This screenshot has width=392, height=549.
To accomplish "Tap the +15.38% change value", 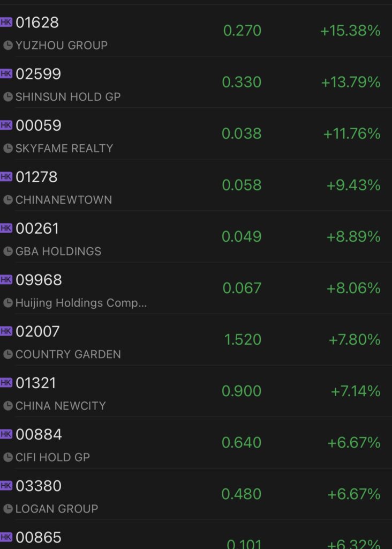I will tap(350, 31).
